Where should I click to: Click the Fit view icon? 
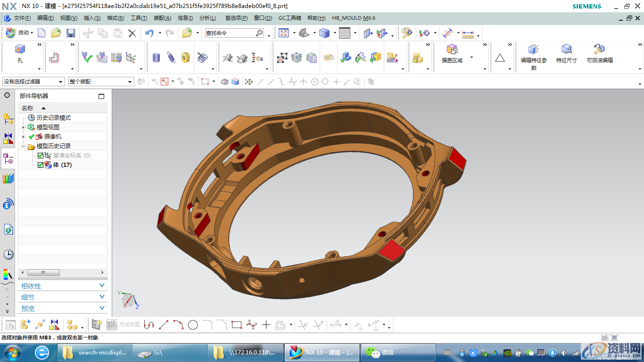283,33
